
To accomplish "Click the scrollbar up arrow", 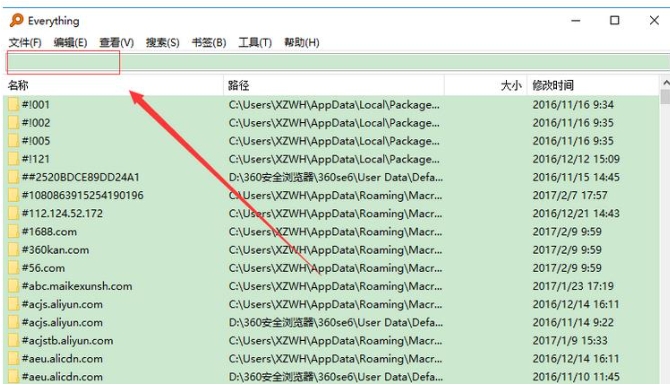I will (x=665, y=82).
